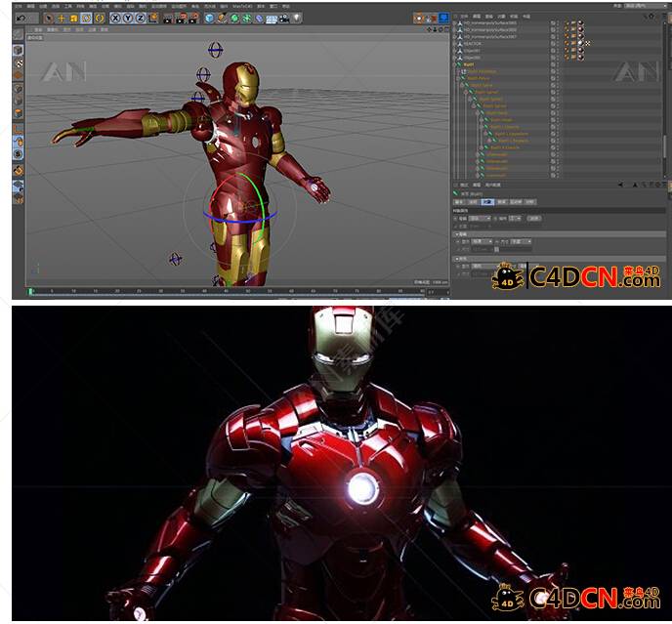The image size is (672, 624).
Task: Switch to Polygons mode icon
Action: pos(18,113)
